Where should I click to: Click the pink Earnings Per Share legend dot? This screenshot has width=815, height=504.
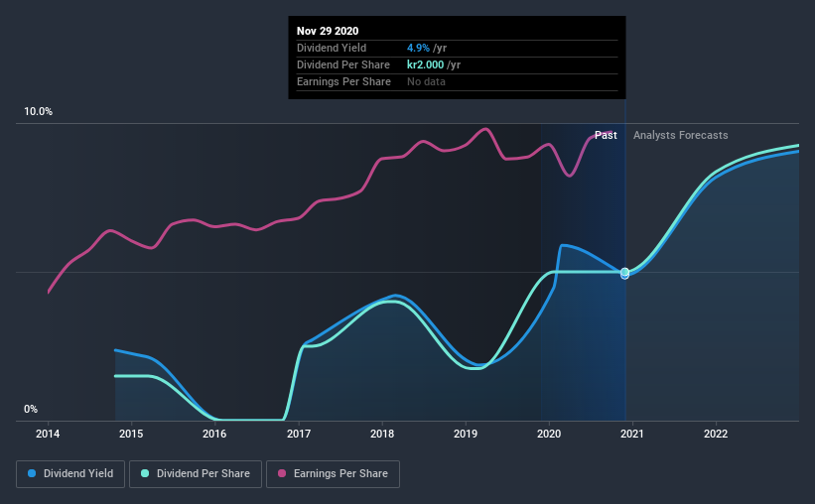coord(282,473)
